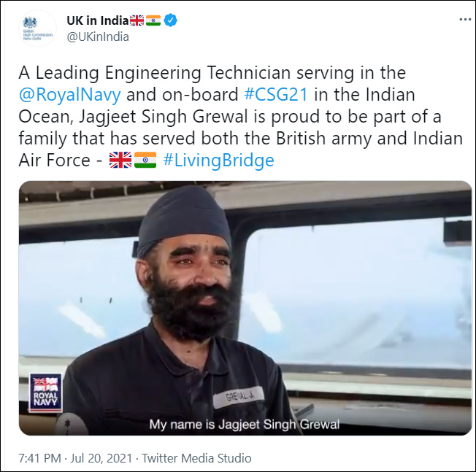476x472 pixels.
Task: Click the Jul 20, 2021 date
Action: 101,458
